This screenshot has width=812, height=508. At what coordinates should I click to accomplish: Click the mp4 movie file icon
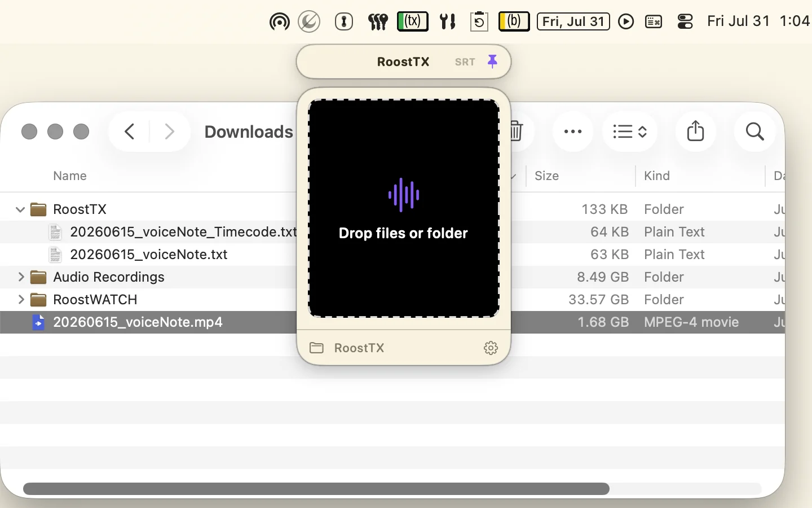[38, 322]
